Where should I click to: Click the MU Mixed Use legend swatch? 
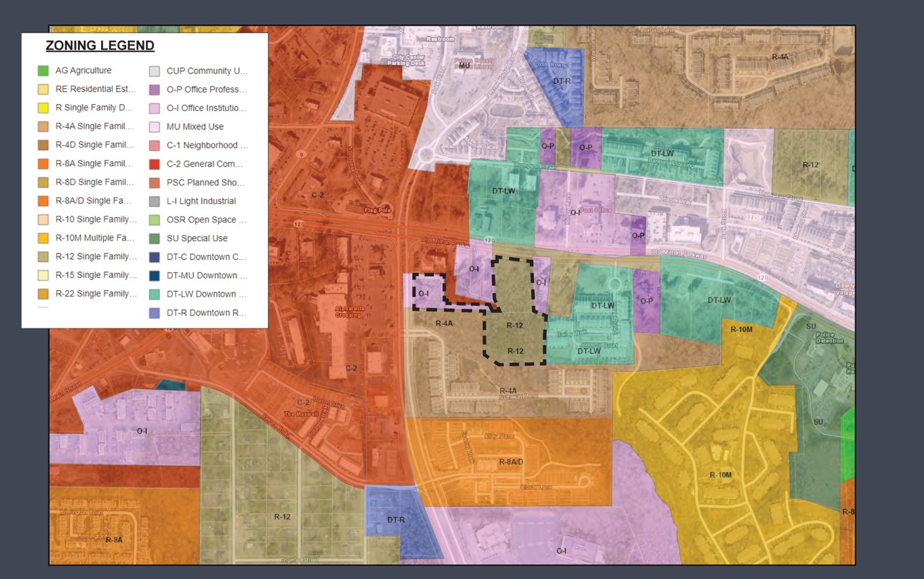154,126
